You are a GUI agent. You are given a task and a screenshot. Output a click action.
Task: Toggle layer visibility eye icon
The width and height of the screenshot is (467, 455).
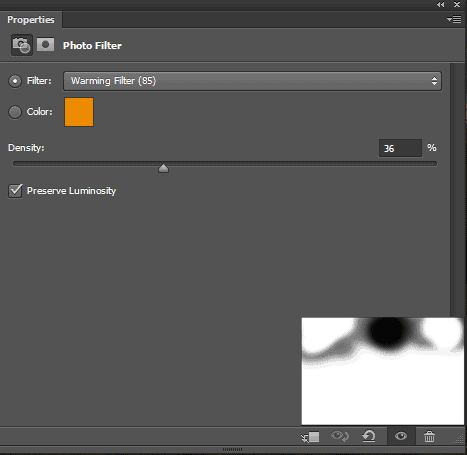click(x=401, y=436)
